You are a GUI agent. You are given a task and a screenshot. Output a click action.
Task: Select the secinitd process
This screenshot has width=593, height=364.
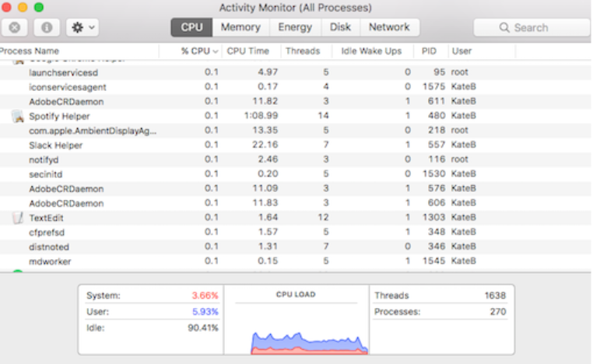tap(45, 174)
